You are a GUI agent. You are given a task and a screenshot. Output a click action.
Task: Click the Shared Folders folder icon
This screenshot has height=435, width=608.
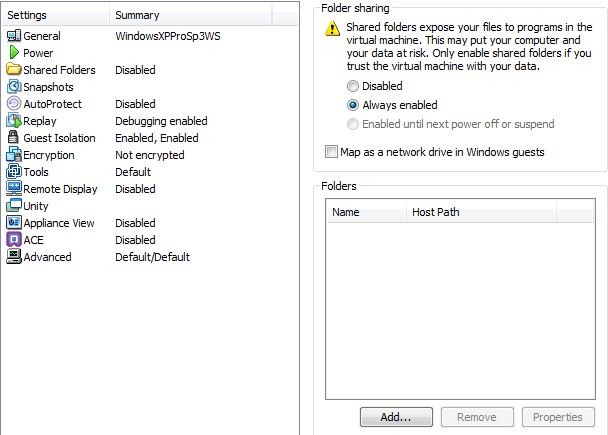click(14, 69)
